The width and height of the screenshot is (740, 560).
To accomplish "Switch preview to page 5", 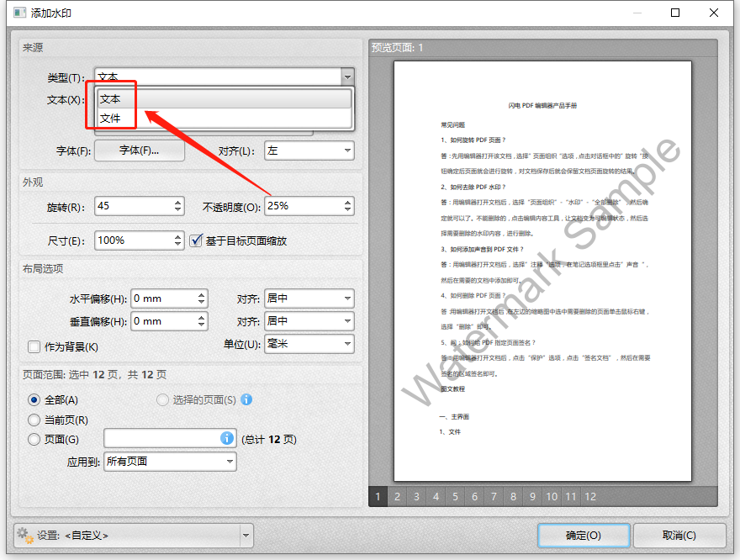I will click(x=456, y=497).
